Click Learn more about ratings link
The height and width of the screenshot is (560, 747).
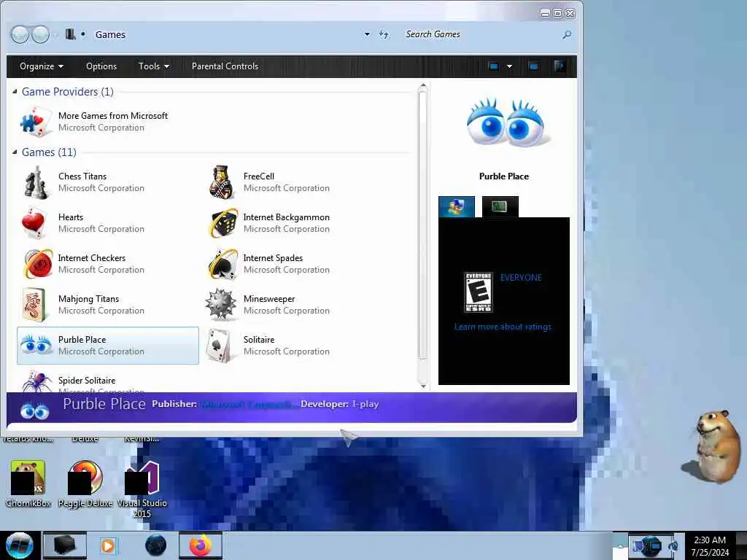pyautogui.click(x=503, y=327)
